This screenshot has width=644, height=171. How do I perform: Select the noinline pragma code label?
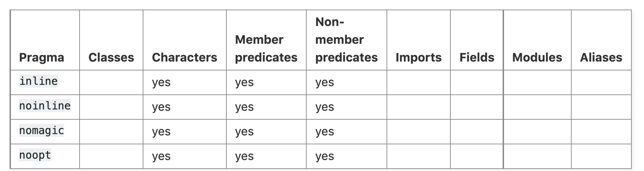click(45, 106)
